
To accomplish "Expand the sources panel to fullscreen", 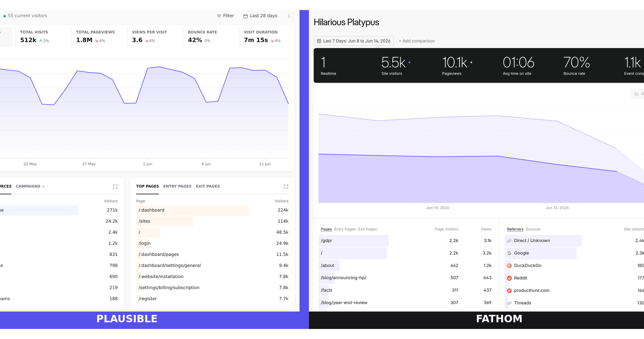I will [115, 187].
